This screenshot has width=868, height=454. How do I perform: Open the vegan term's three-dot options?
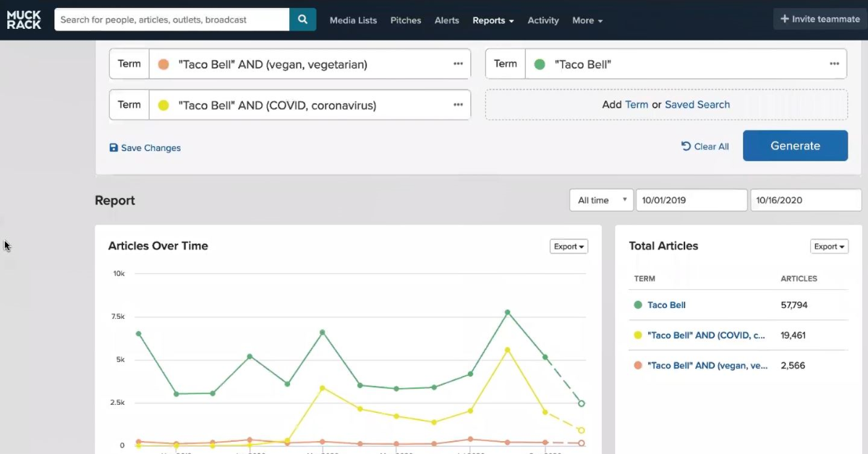coord(458,64)
